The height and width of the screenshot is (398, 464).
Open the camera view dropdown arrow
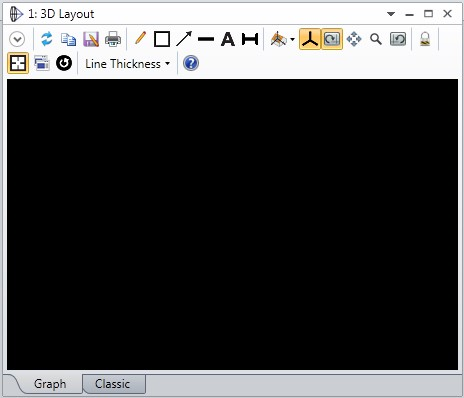(292, 39)
